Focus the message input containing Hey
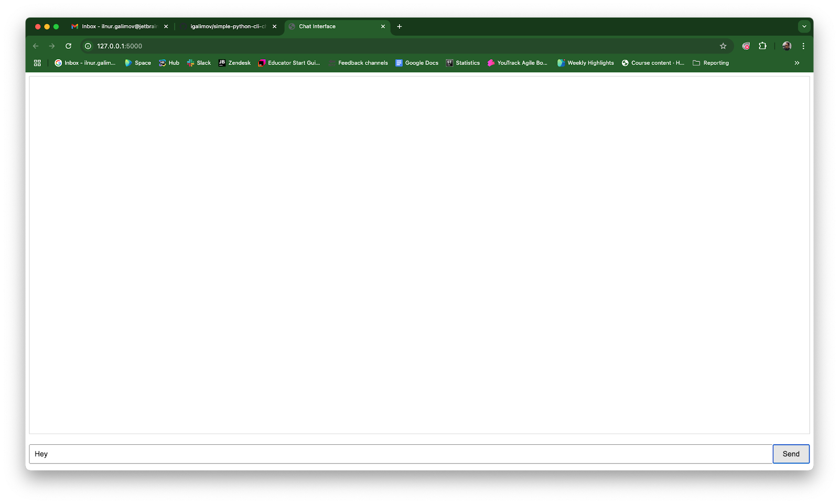839x504 pixels. (x=401, y=454)
